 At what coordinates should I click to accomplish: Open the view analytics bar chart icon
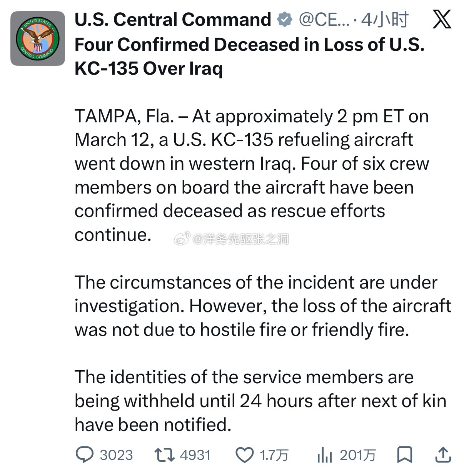324,455
